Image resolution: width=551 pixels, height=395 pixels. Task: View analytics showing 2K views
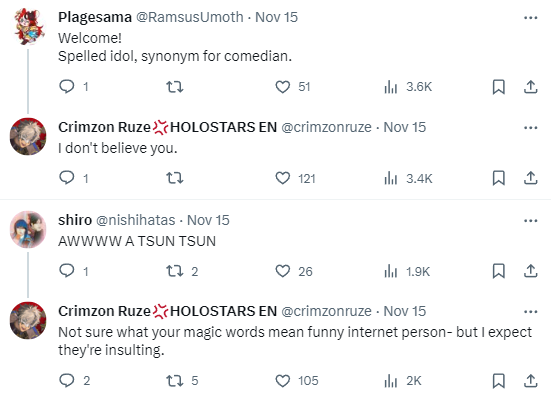tap(403, 381)
